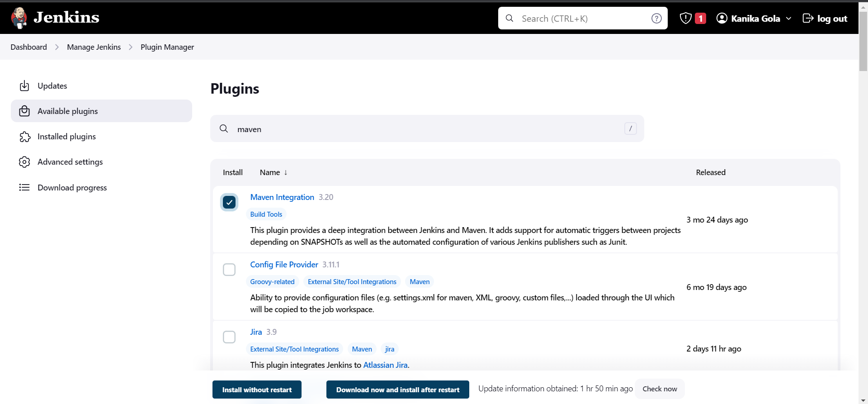Click the Updates download icon in sidebar
The height and width of the screenshot is (404, 868).
coord(24,86)
